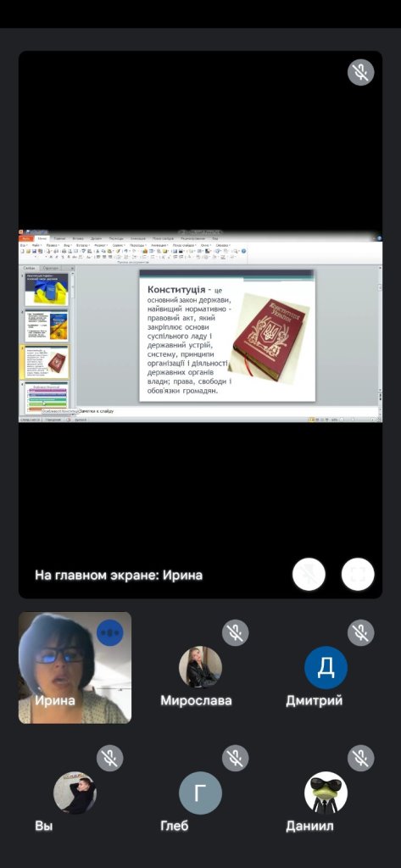Image resolution: width=401 pixels, height=868 pixels.
Task: Tap Мирослава's profile photo
Action: [x=200, y=668]
